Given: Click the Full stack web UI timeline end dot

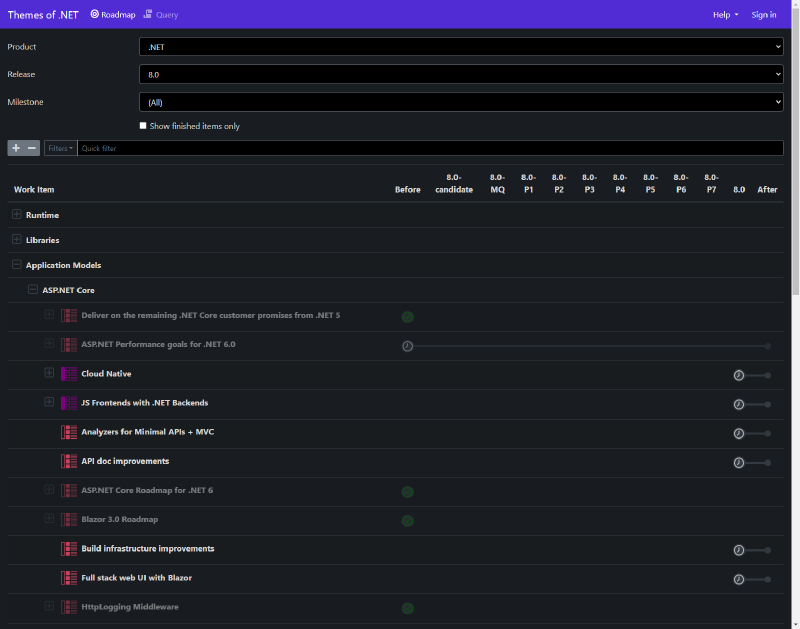Looking at the screenshot, I should click(767, 579).
